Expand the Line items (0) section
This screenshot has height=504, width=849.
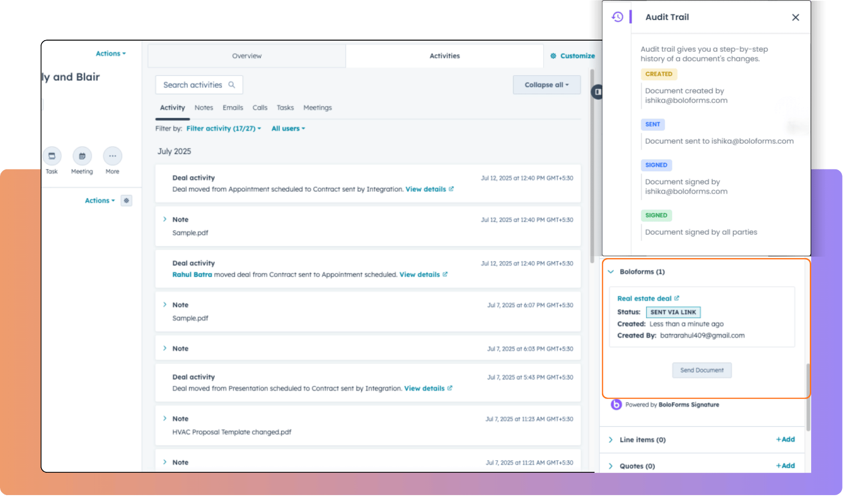tap(611, 440)
